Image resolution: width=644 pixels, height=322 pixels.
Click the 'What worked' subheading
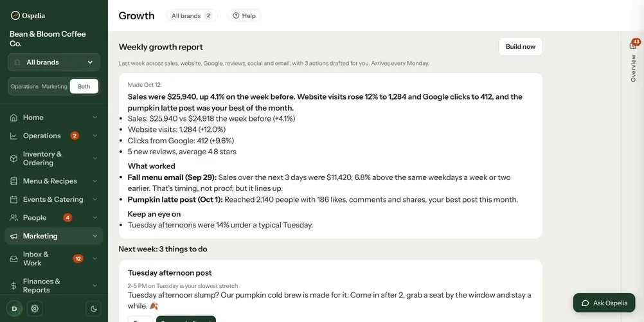pos(152,166)
